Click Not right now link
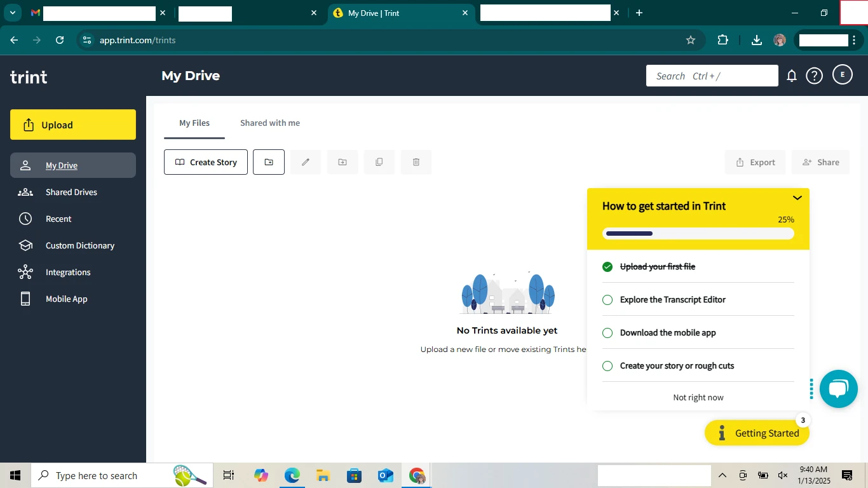Image resolution: width=868 pixels, height=488 pixels. coord(698,397)
